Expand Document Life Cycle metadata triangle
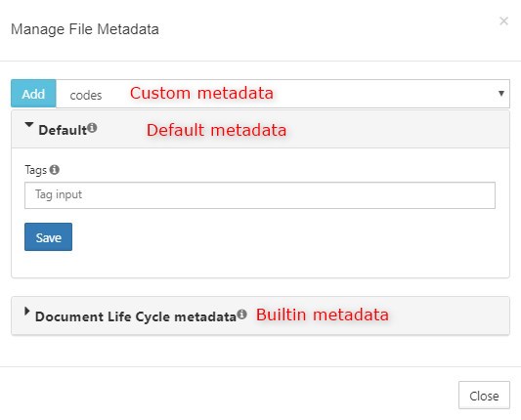This screenshot has width=521, height=420. [x=27, y=312]
